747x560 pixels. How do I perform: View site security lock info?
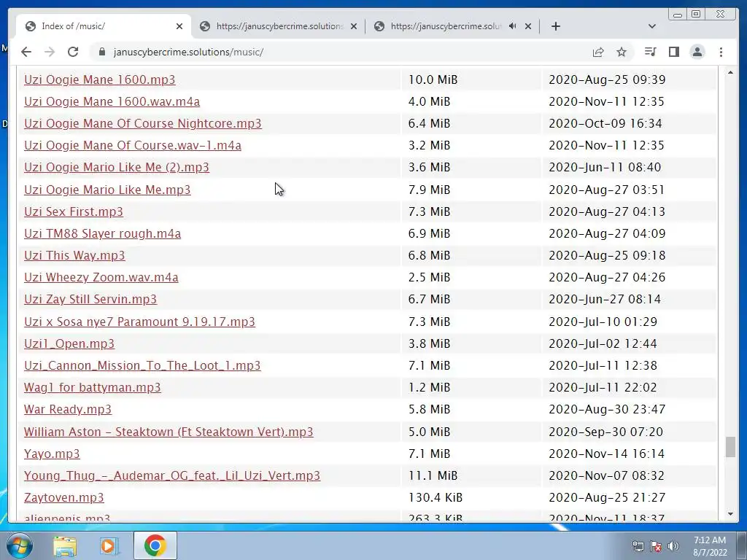pos(101,52)
